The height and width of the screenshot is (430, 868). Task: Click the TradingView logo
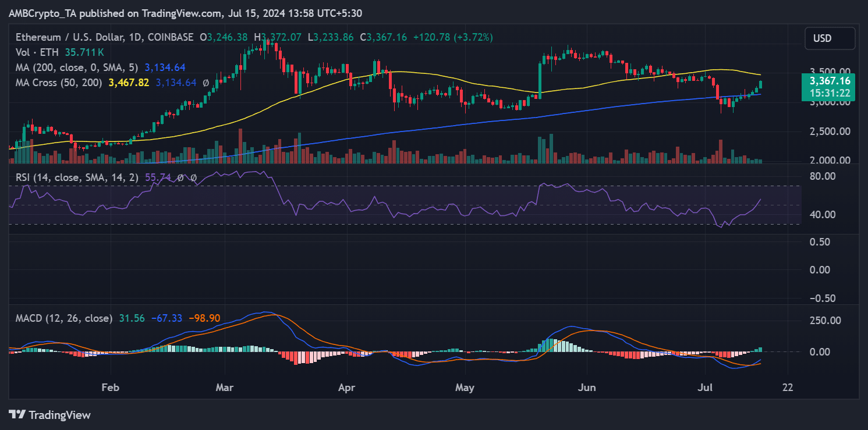50,415
